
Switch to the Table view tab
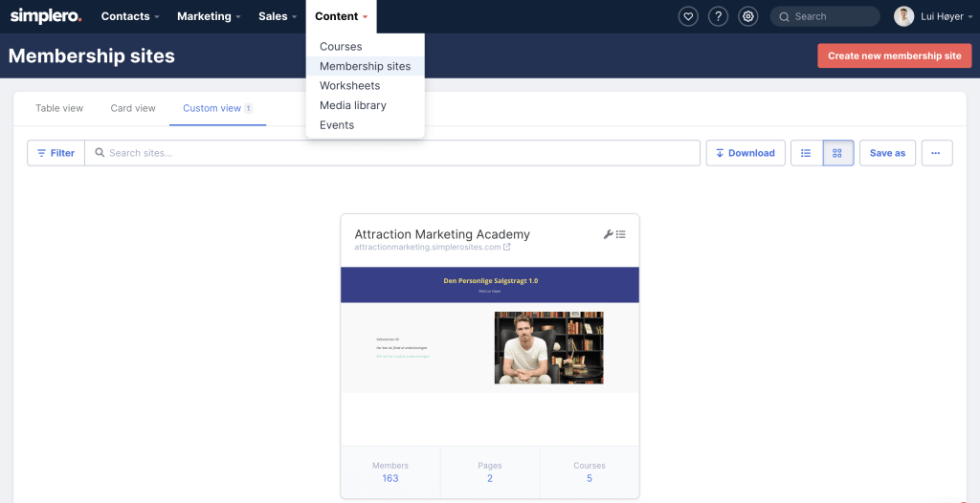click(x=59, y=108)
